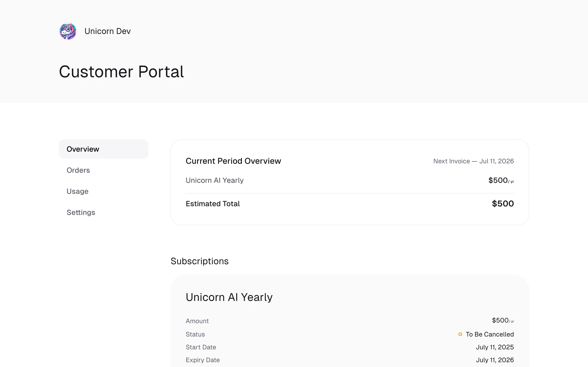Click Current Period Overview title
Image resolution: width=588 pixels, height=367 pixels.
(233, 161)
